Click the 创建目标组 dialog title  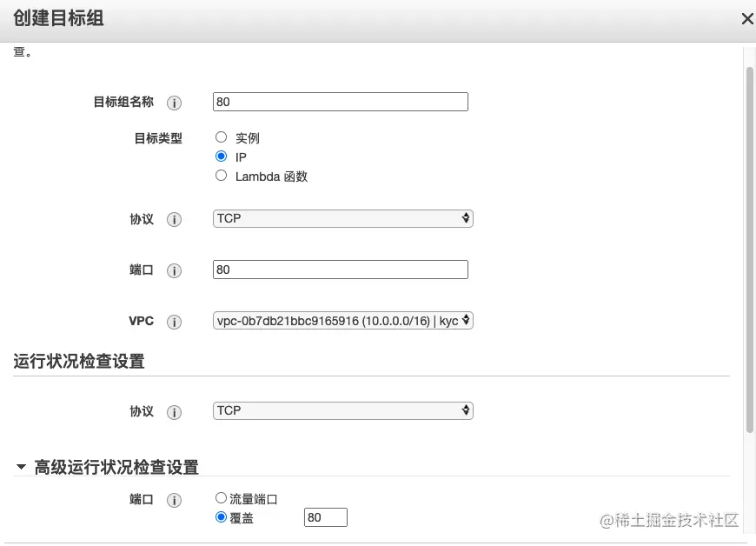coord(58,18)
